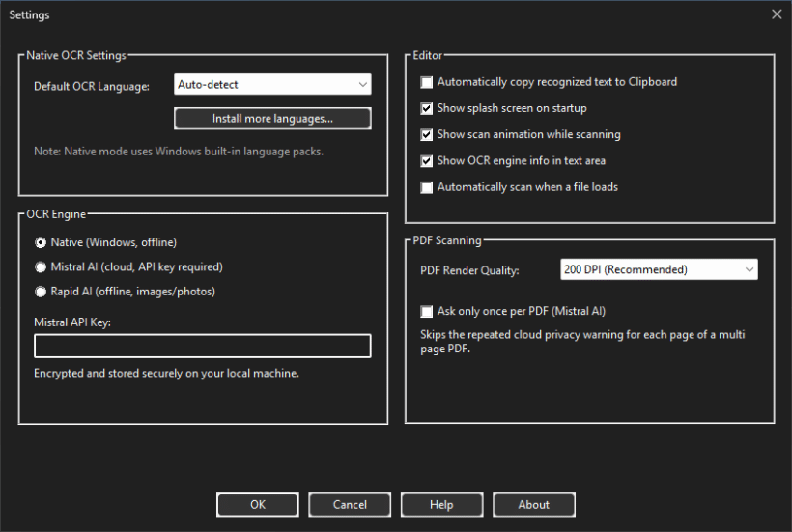
Task: Click the Cancel button
Action: (x=350, y=505)
